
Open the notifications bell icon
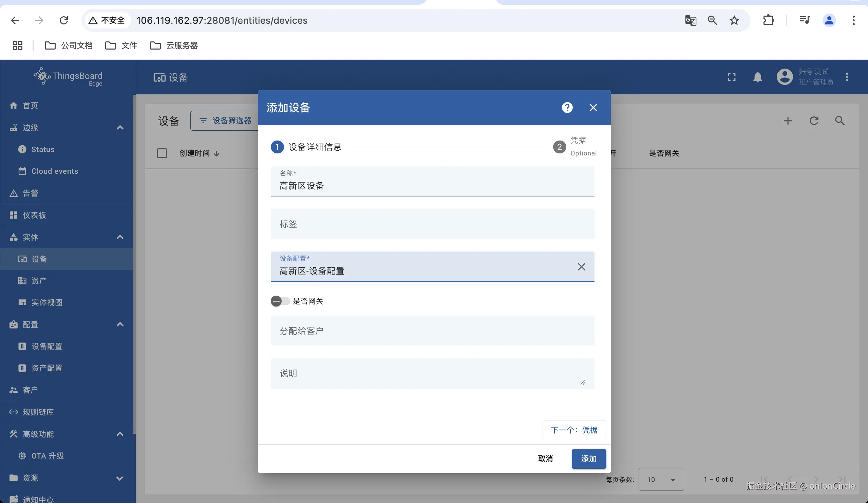757,77
